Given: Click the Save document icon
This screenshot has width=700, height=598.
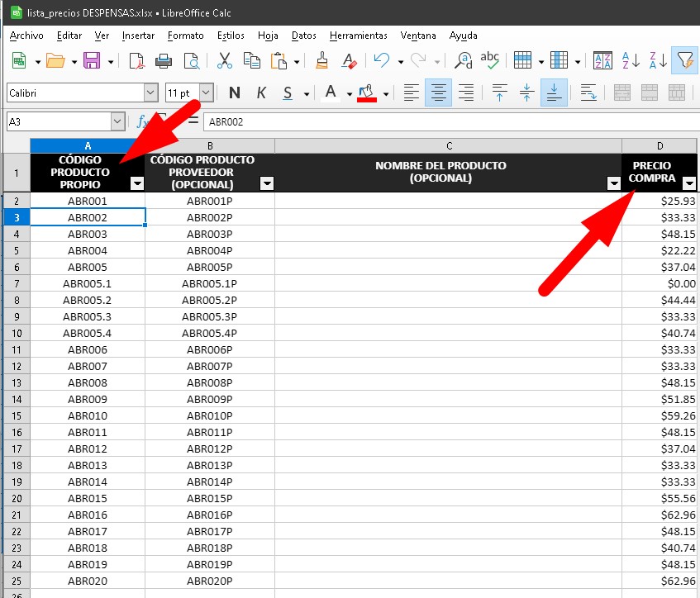Looking at the screenshot, I should coord(92,60).
